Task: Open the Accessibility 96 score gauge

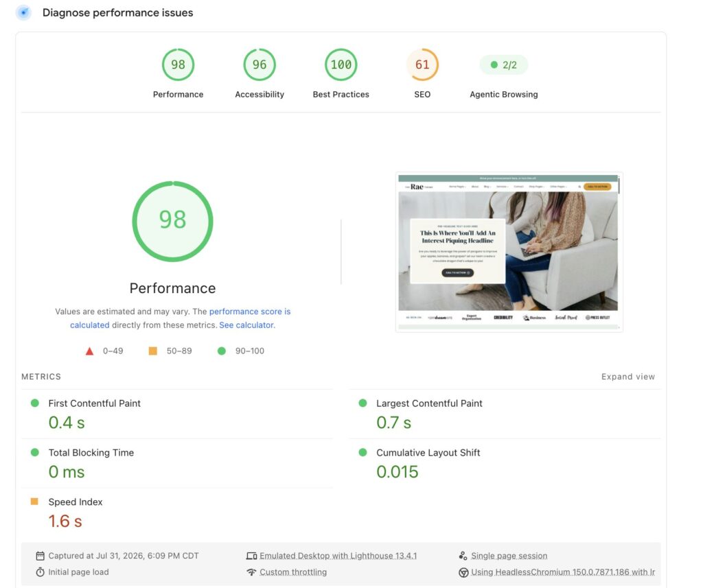Action: pos(260,64)
